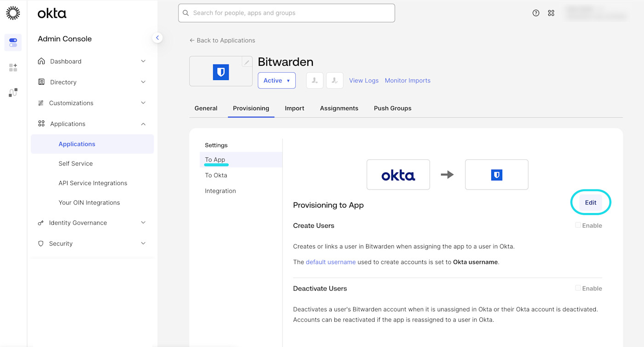The height and width of the screenshot is (347, 644).
Task: Open the add-apps grid icon in rail
Action: pyautogui.click(x=13, y=68)
